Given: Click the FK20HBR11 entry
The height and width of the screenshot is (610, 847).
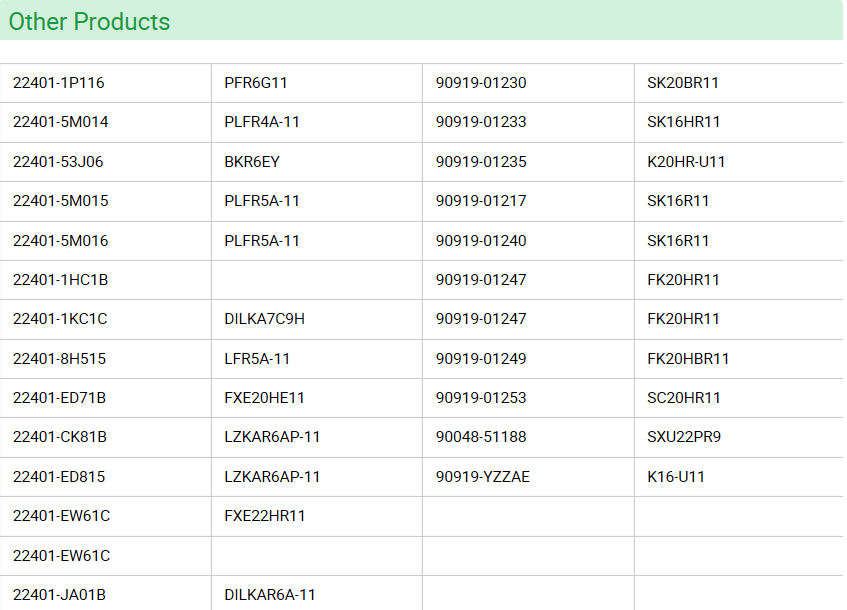Looking at the screenshot, I should (x=688, y=359).
